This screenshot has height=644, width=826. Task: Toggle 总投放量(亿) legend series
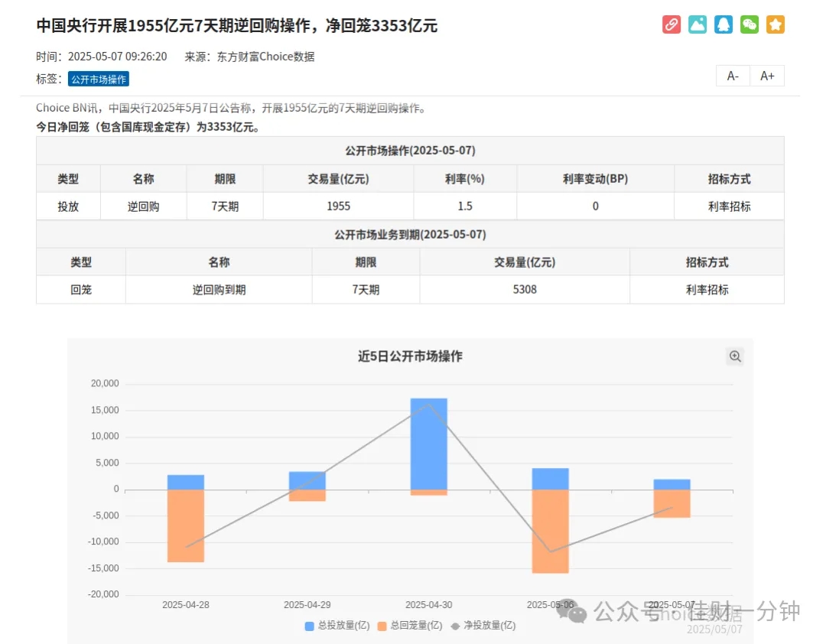[338, 626]
